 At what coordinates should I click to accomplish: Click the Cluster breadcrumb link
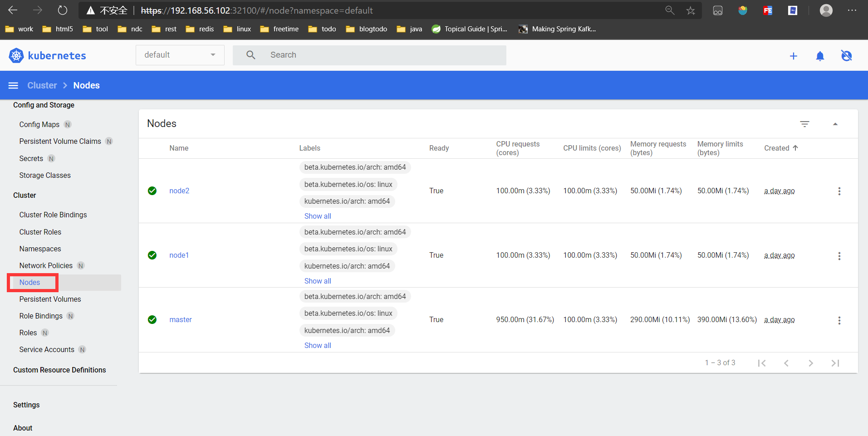point(42,85)
